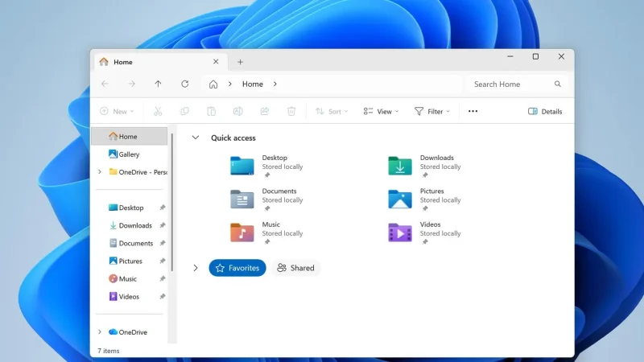Screen dimensions: 644x362
Task: Click the Delete trash icon
Action: 291,111
